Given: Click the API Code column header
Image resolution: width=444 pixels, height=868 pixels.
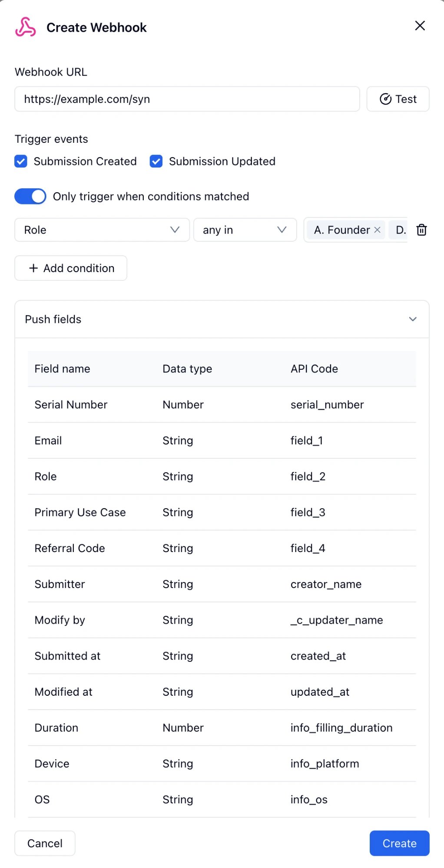Looking at the screenshot, I should tap(314, 368).
